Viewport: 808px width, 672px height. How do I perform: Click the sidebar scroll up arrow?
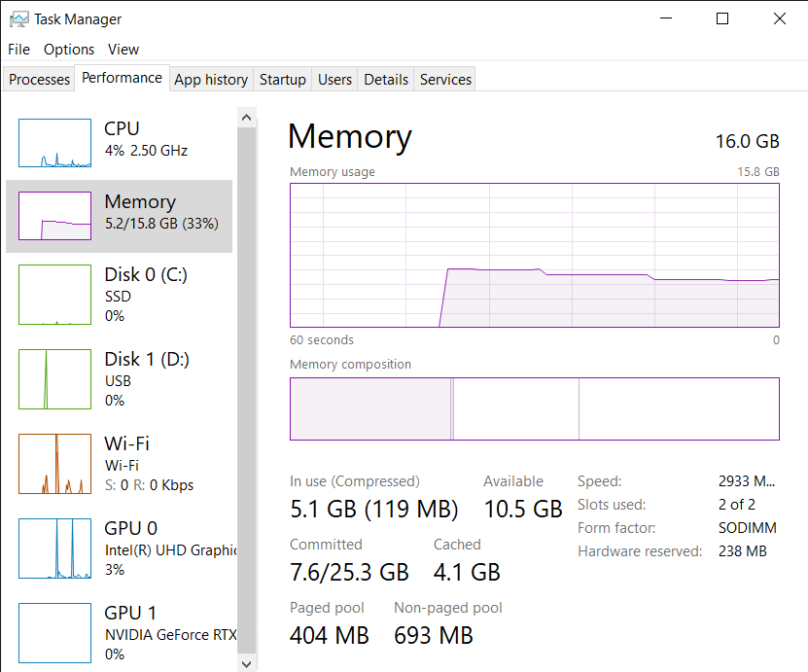pyautogui.click(x=246, y=118)
